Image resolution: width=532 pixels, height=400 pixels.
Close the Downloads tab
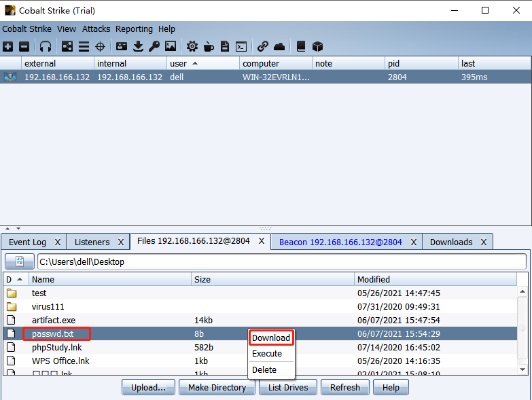484,242
